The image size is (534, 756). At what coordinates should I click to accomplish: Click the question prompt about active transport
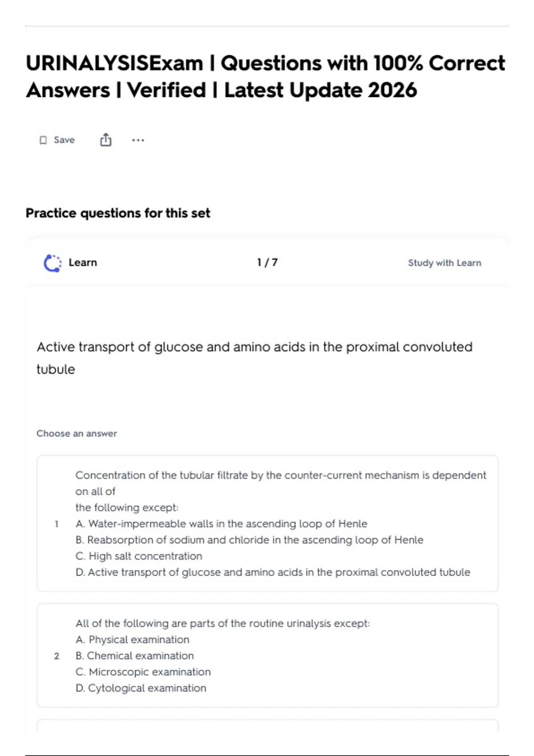[255, 358]
